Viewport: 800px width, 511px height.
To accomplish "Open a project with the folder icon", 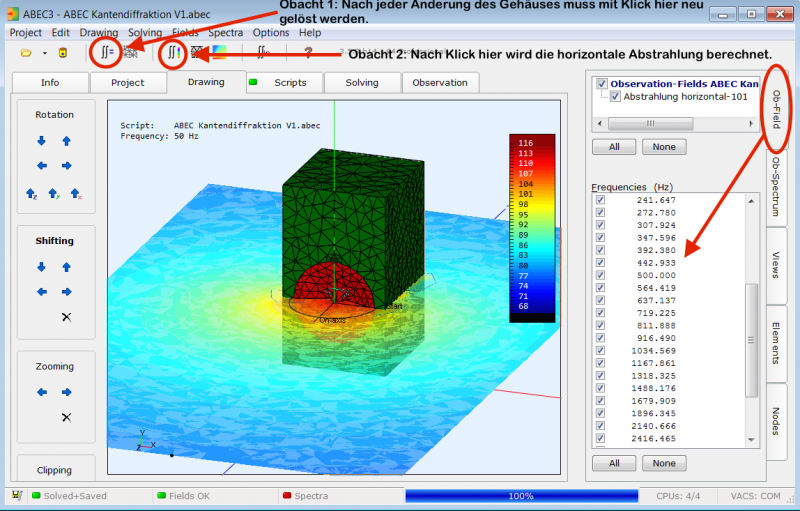I will 26,53.
